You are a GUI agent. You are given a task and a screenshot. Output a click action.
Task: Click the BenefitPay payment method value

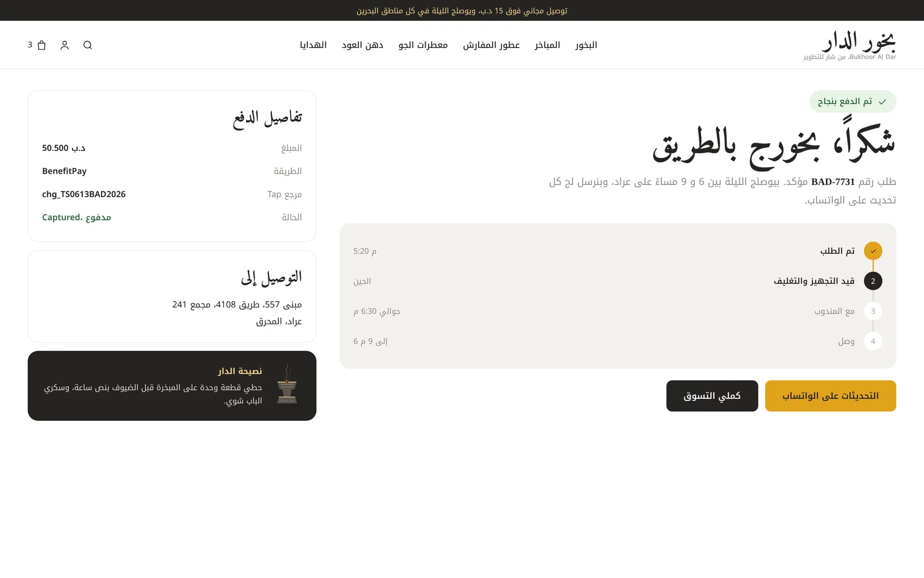(64, 171)
